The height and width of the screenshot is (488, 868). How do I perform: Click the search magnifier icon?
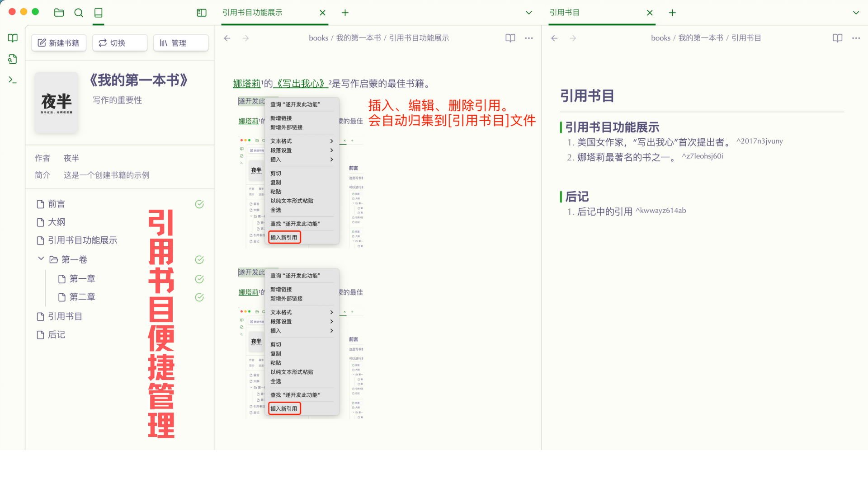pyautogui.click(x=79, y=13)
